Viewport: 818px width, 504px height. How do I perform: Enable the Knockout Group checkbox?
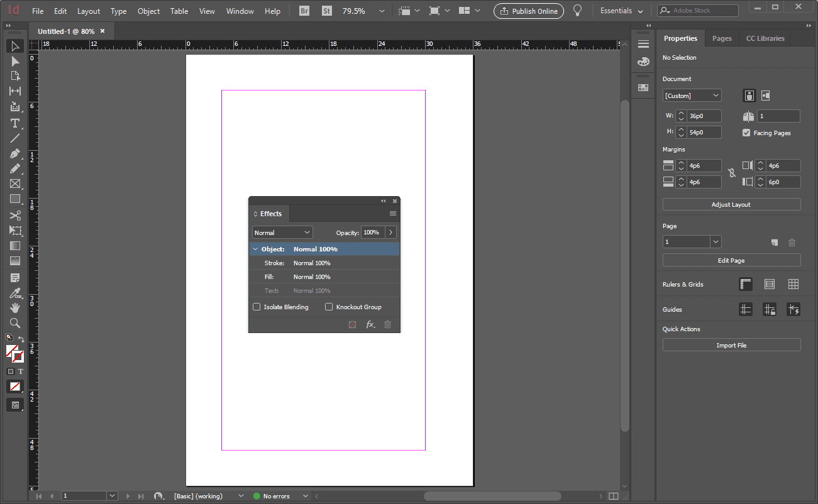point(329,307)
